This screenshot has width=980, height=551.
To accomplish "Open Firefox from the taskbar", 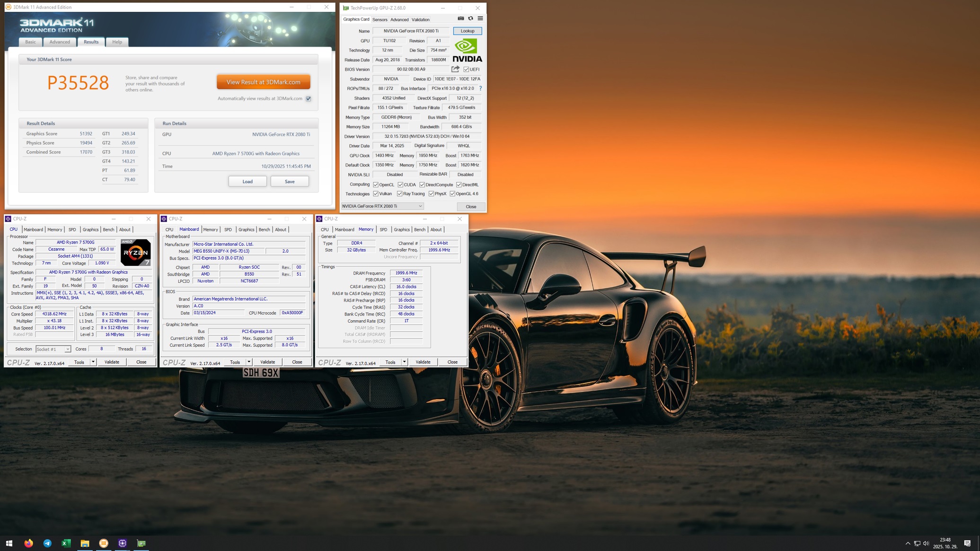I will (28, 543).
